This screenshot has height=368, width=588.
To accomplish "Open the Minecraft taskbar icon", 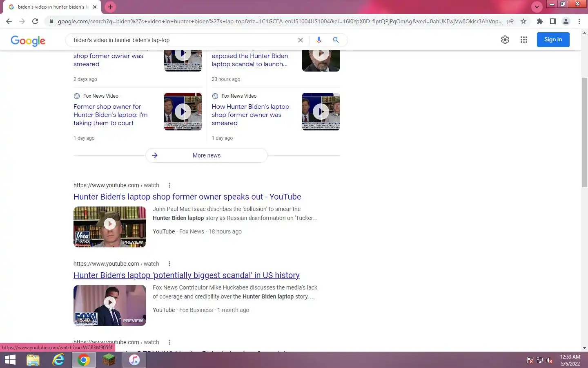I will [109, 360].
